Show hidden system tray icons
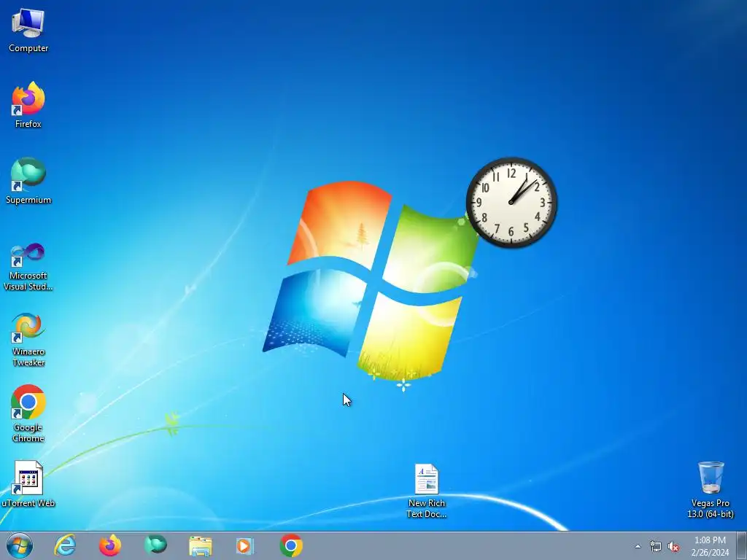747x560 pixels. point(638,547)
